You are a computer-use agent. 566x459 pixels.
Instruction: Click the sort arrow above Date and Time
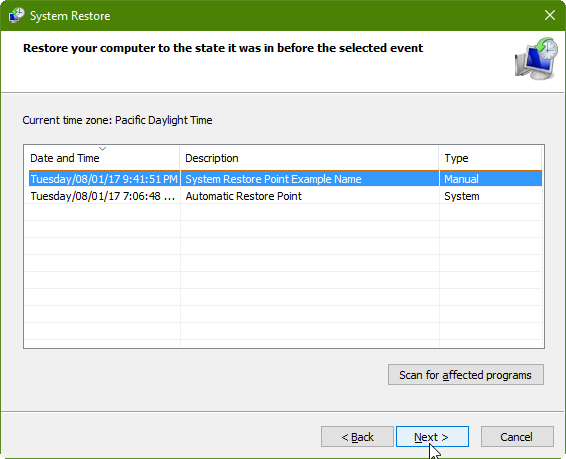[103, 149]
